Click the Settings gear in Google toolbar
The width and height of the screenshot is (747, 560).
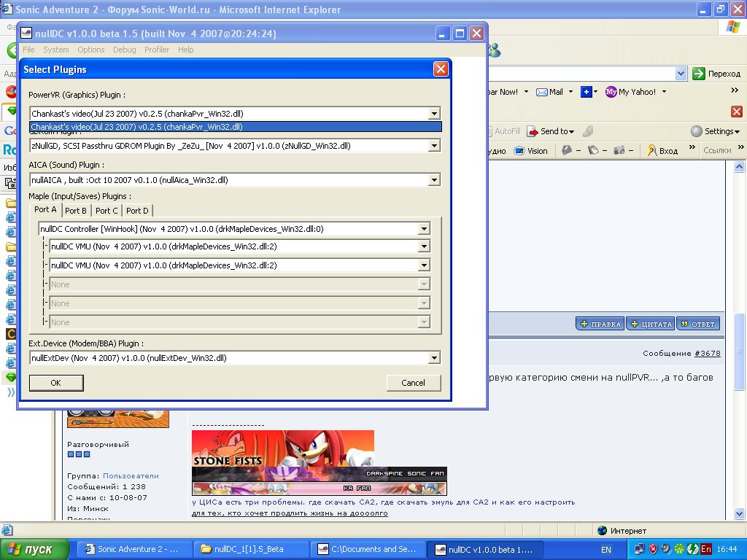(697, 131)
